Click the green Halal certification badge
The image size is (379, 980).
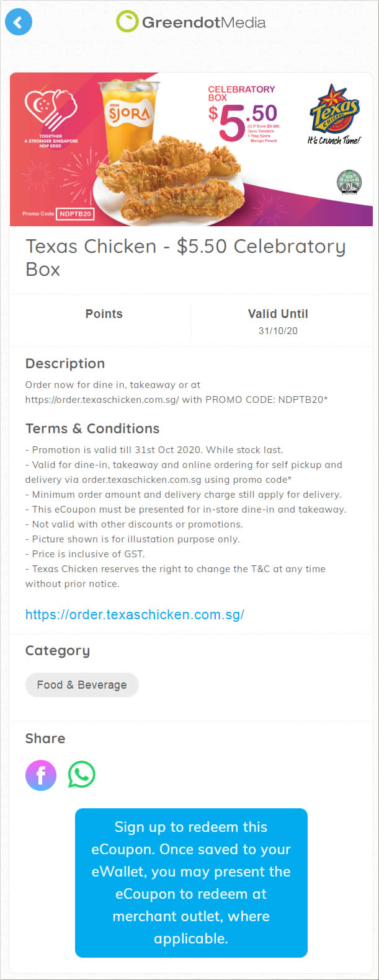pyautogui.click(x=349, y=182)
